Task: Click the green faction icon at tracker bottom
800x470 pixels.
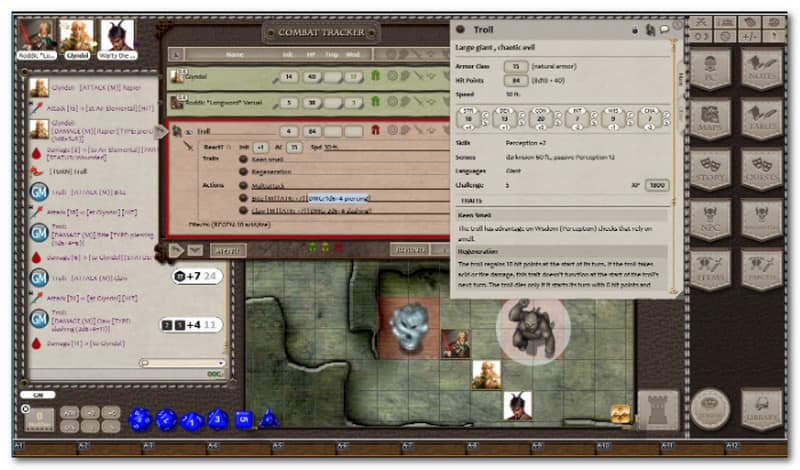Action: coord(312,248)
